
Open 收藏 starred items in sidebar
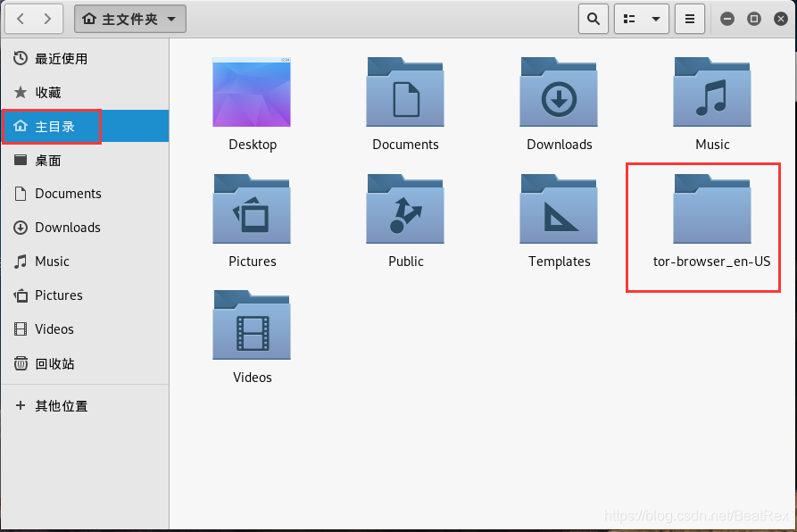tap(85, 93)
